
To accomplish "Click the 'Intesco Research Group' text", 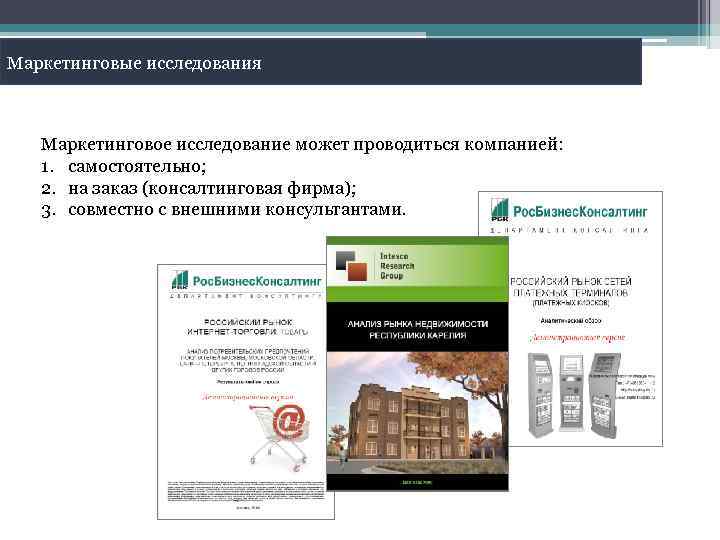I will pos(397,266).
